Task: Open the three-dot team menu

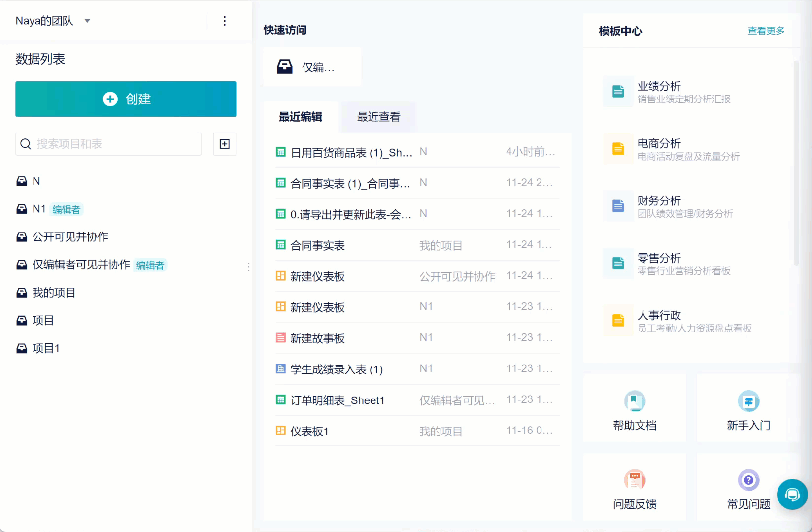Action: [x=225, y=21]
